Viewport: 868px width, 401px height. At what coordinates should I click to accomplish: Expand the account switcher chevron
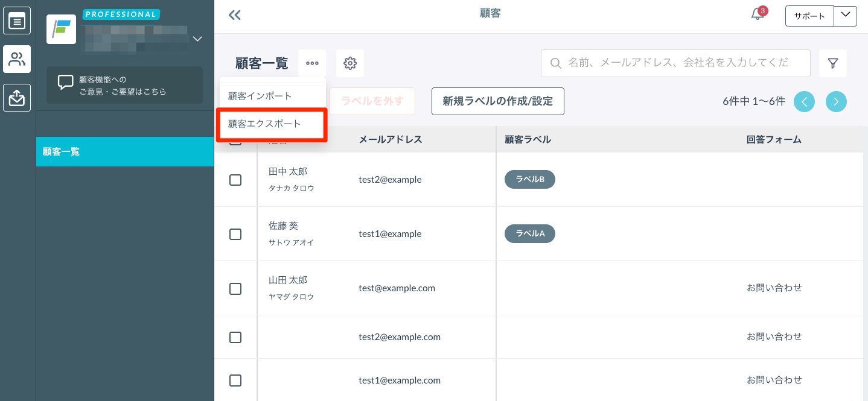pyautogui.click(x=197, y=39)
